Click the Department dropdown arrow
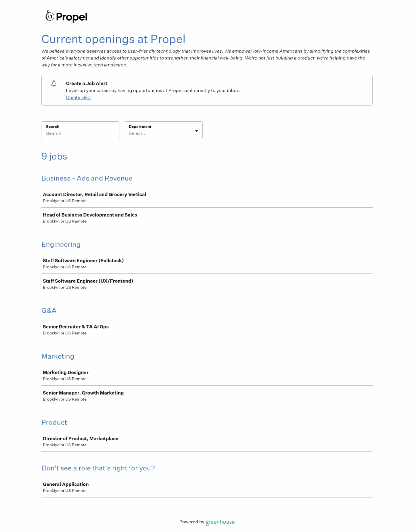The width and height of the screenshot is (414, 532). pos(197,131)
